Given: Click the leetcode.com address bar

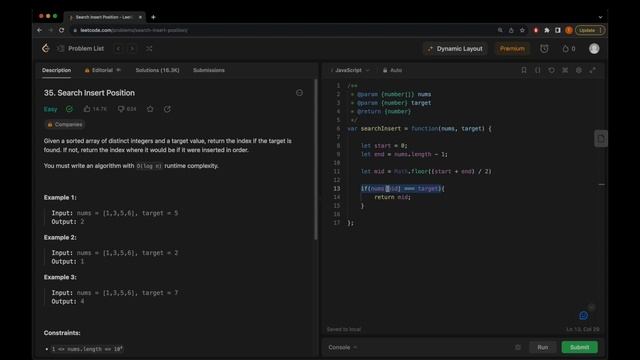Looking at the screenshot, I should (x=282, y=30).
